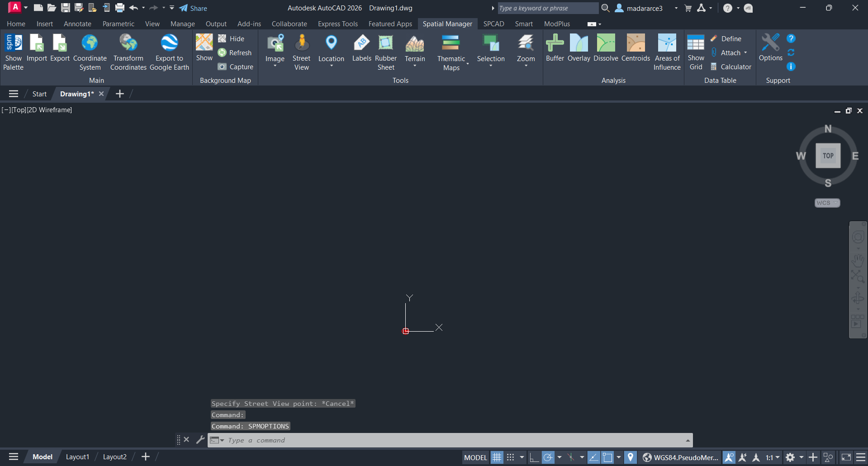Open the Labels tool
This screenshot has height=466, width=868.
[361, 48]
